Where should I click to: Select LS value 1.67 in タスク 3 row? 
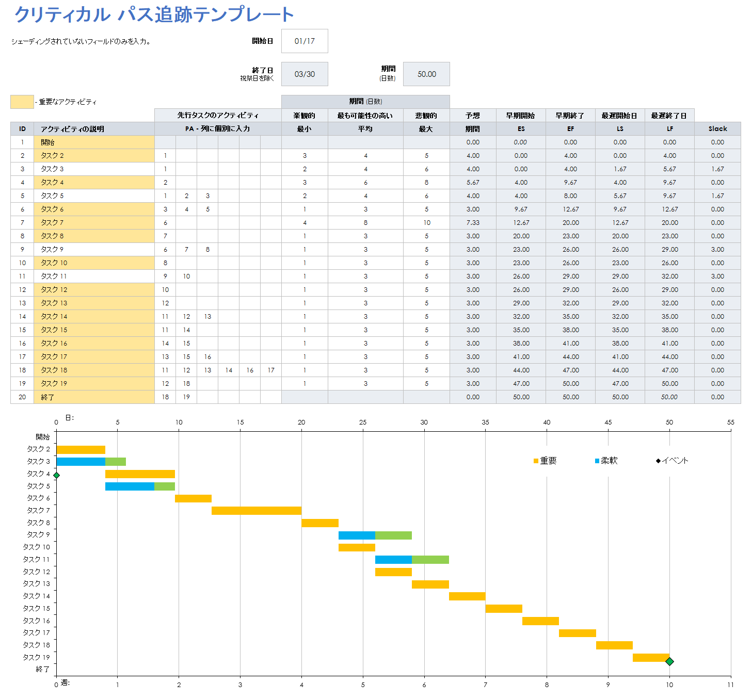[x=620, y=169]
